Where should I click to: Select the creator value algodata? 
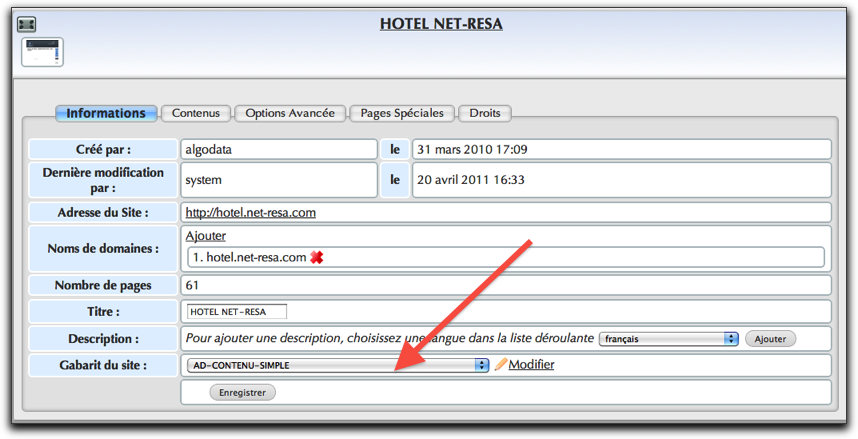point(208,149)
